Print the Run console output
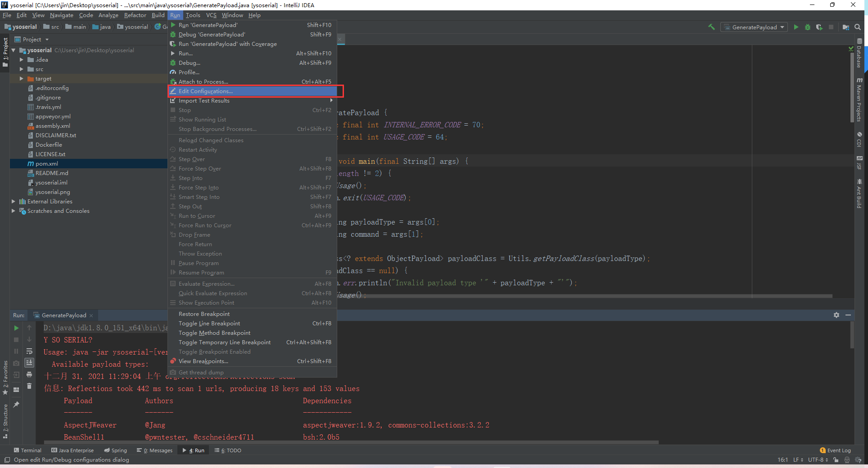This screenshot has width=868, height=468. (29, 374)
